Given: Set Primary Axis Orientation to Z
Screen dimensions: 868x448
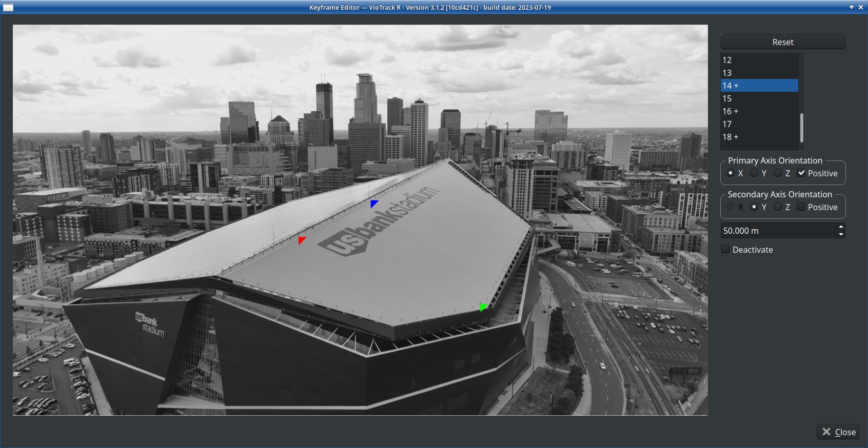Looking at the screenshot, I should click(x=778, y=173).
